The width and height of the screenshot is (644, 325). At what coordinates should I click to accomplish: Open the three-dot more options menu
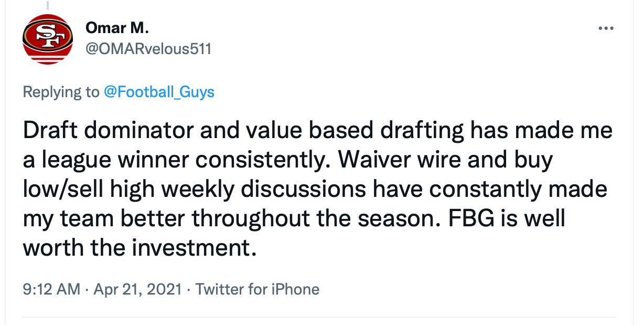coord(606,28)
